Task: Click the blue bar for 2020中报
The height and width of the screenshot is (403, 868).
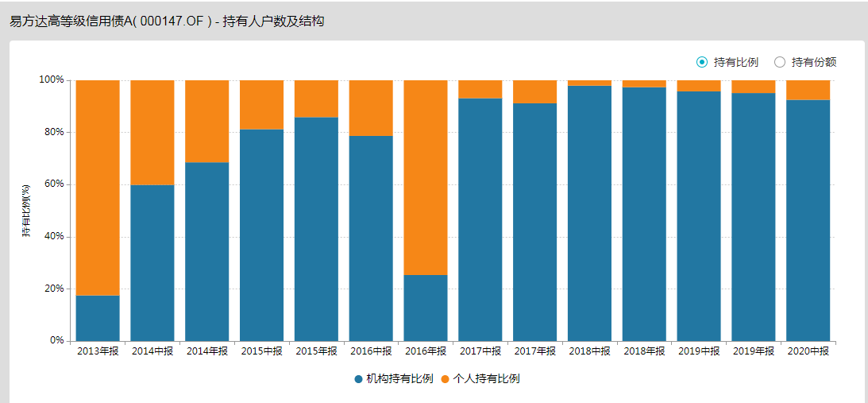Action: 808,221
